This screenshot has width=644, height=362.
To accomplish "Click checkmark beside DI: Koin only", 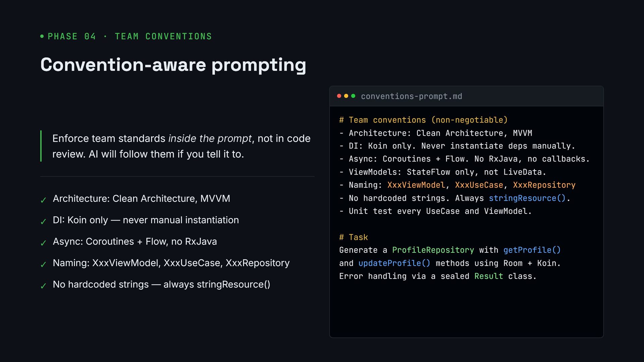I will click(43, 222).
